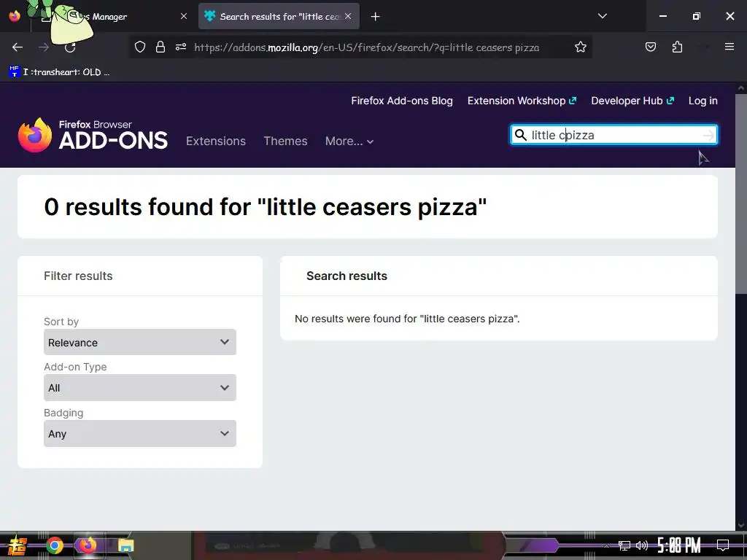This screenshot has width=747, height=560.
Task: Open File Explorer from taskbar
Action: click(125, 545)
